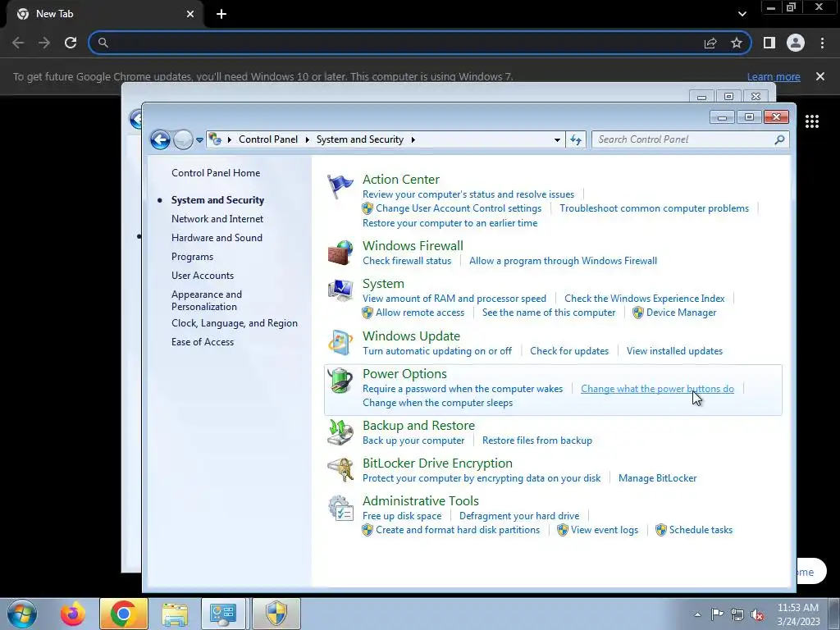
Task: Click the Windows Update icon
Action: 340,343
